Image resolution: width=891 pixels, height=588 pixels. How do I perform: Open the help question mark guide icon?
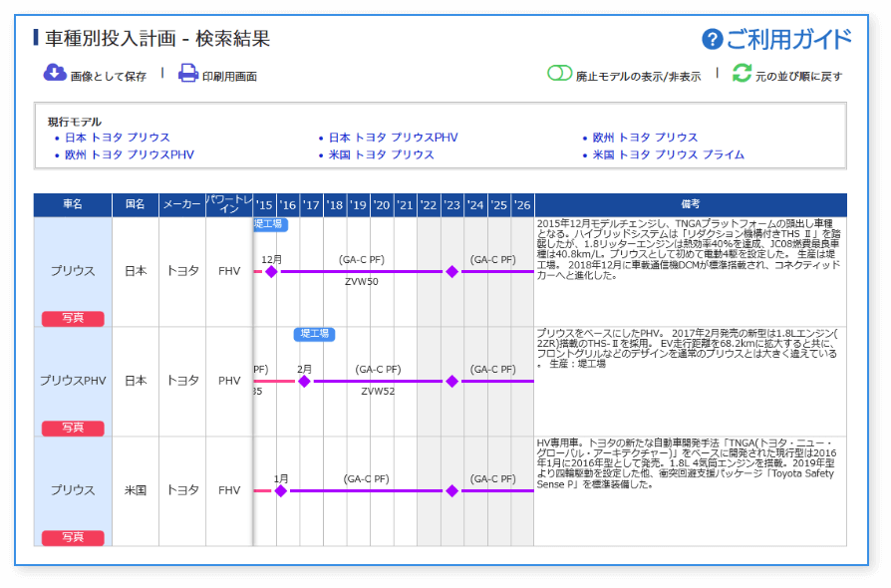(712, 39)
